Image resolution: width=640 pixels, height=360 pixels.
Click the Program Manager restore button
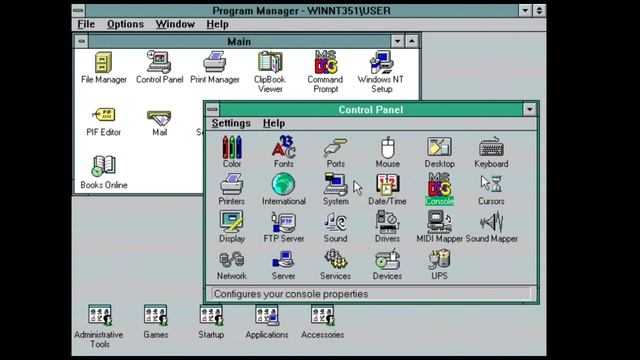(x=539, y=11)
